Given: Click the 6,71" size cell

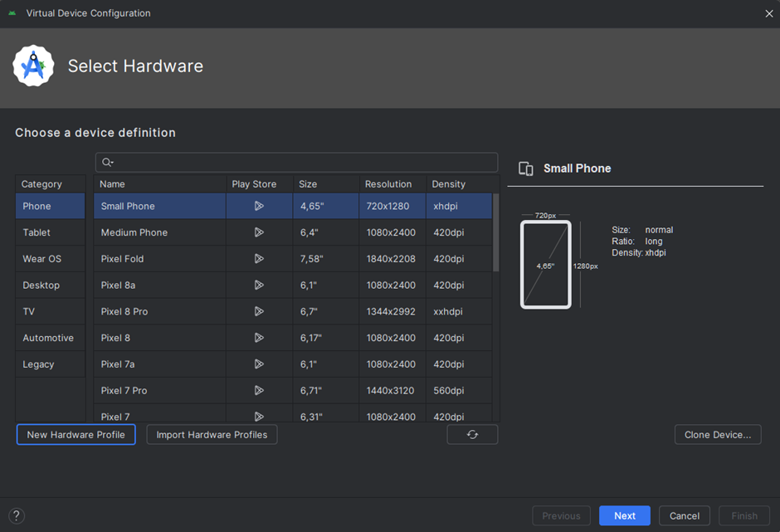Looking at the screenshot, I should (x=326, y=391).
